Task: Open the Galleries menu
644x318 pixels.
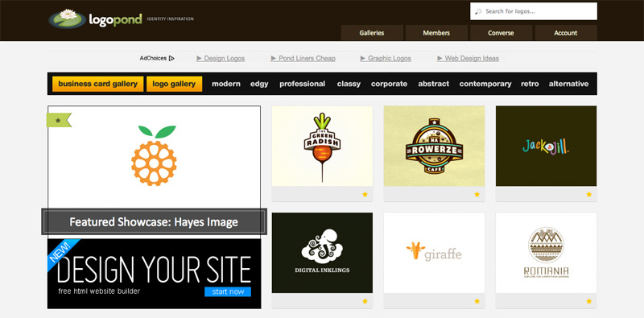Action: tap(372, 33)
